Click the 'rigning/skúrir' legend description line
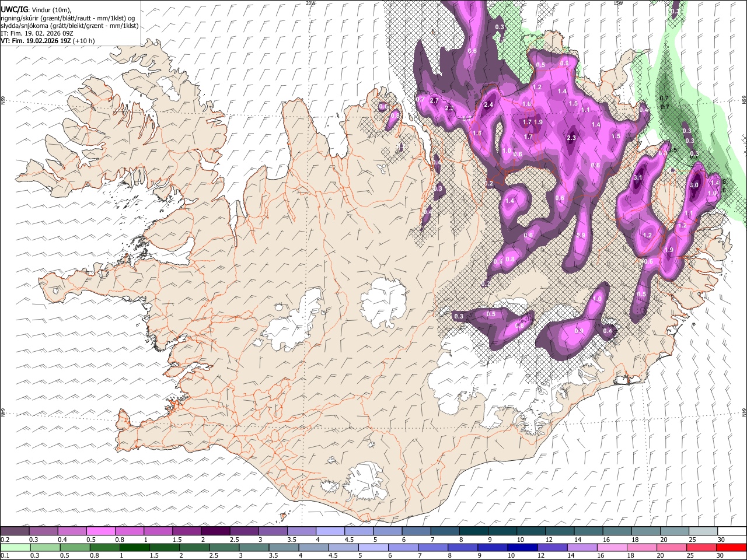747x560 pixels. (x=68, y=18)
